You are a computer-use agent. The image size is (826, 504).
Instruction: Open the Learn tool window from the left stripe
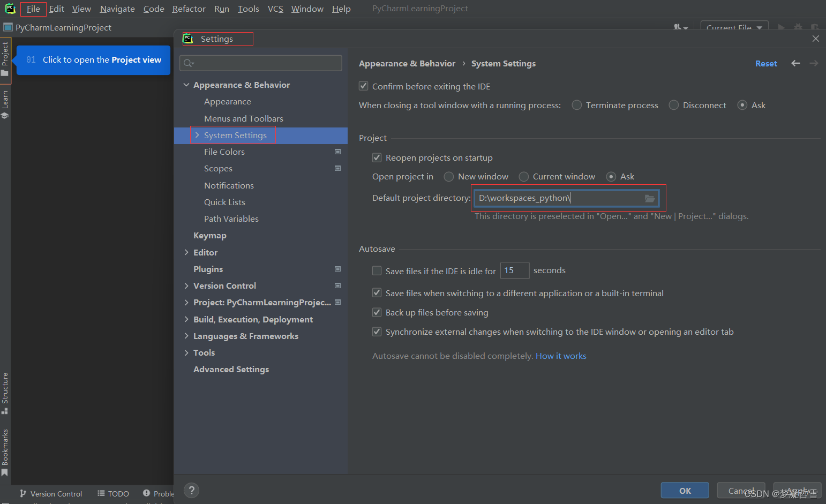click(5, 104)
